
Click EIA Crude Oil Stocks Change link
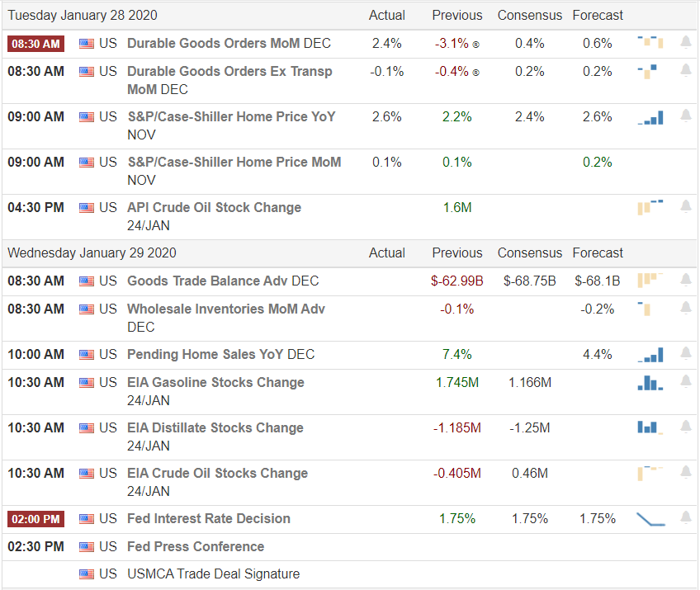pyautogui.click(x=217, y=473)
